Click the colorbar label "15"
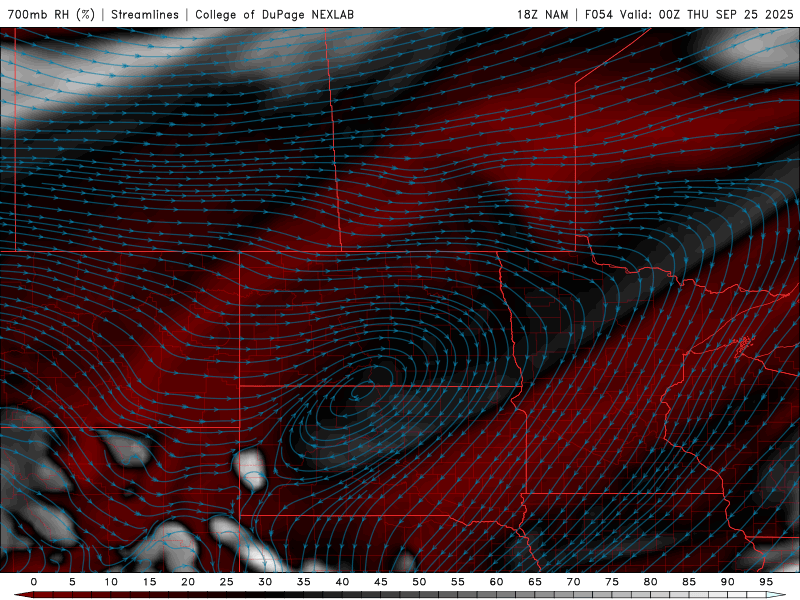Screen dimensions: 800x600 [x=149, y=582]
